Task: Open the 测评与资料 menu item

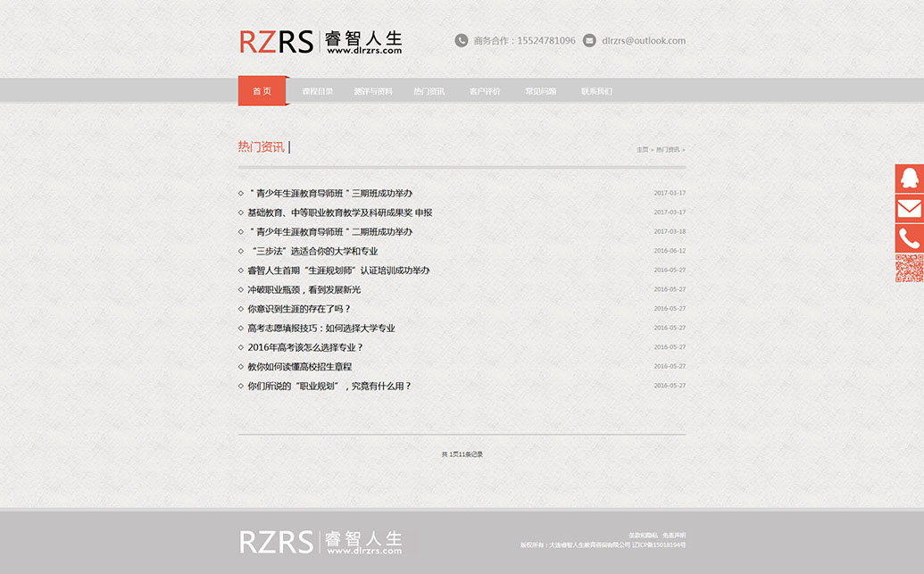Action: point(373,91)
